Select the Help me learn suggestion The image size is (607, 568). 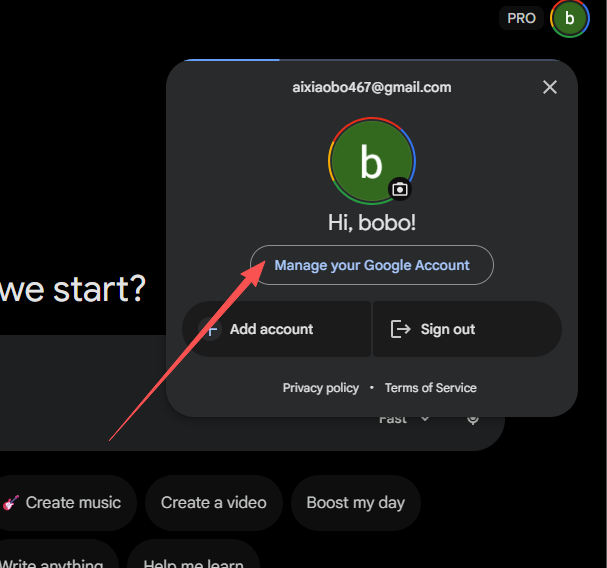pos(193,562)
